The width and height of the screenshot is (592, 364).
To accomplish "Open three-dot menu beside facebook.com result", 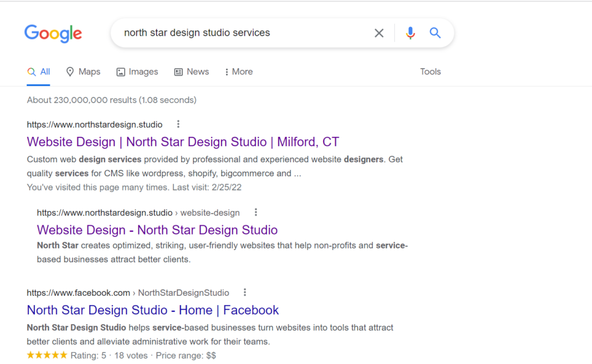I will tap(245, 292).
